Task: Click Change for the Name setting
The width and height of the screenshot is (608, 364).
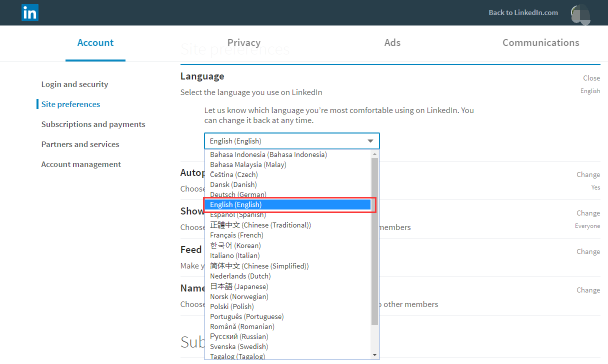Action: pos(588,290)
